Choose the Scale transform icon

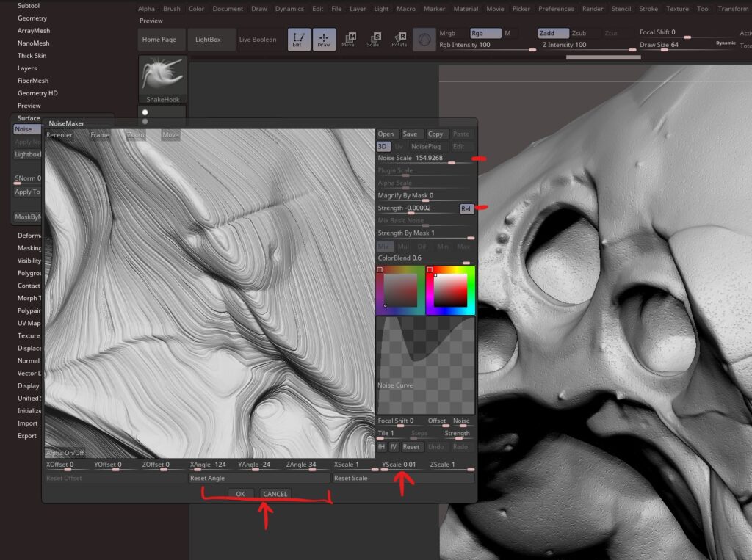point(374,40)
